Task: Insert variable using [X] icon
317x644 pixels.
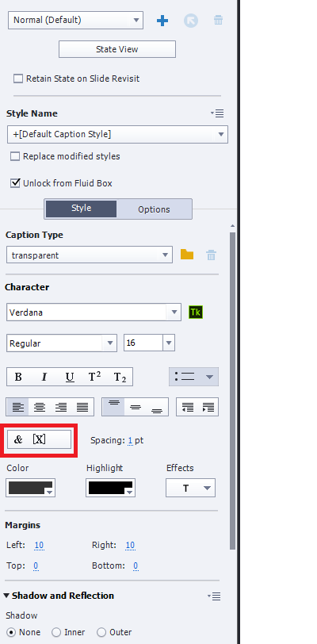Action: [x=39, y=439]
